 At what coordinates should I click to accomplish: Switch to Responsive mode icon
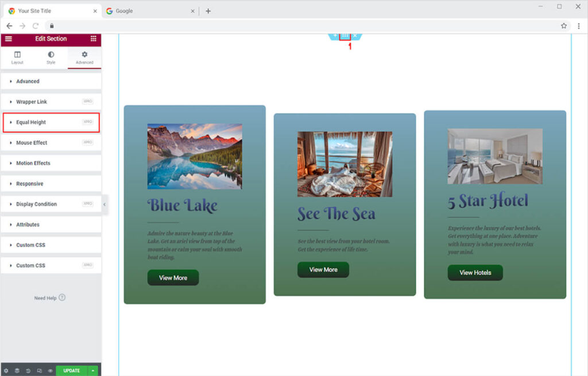pyautogui.click(x=39, y=371)
